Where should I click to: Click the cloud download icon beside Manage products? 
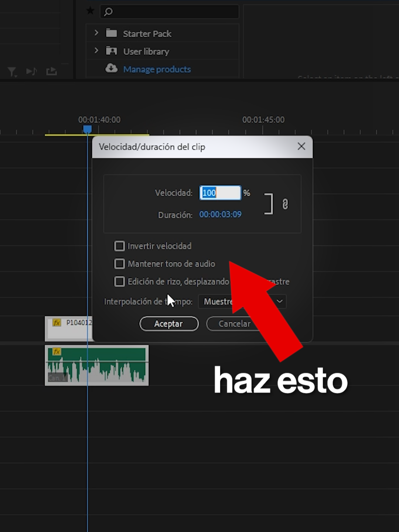click(x=111, y=69)
